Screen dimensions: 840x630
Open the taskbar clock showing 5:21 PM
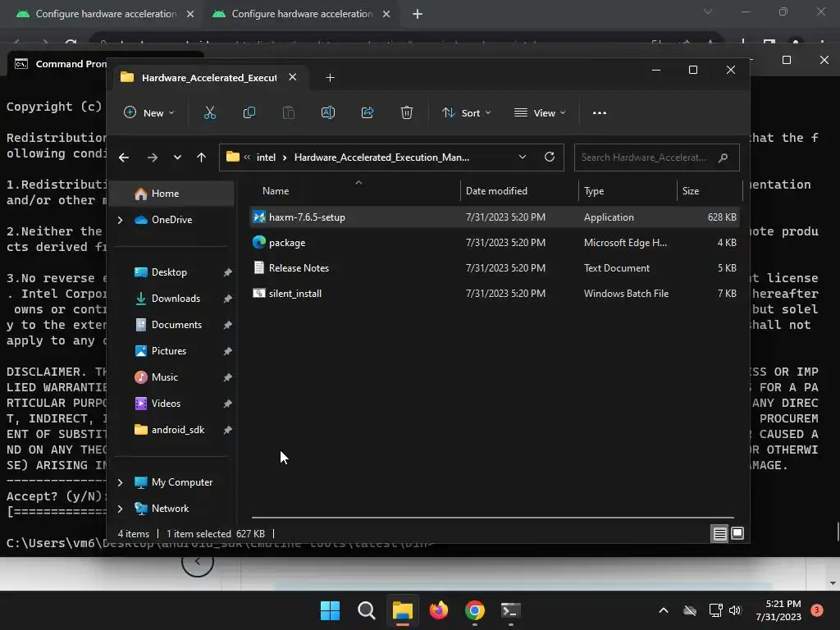tap(778, 610)
